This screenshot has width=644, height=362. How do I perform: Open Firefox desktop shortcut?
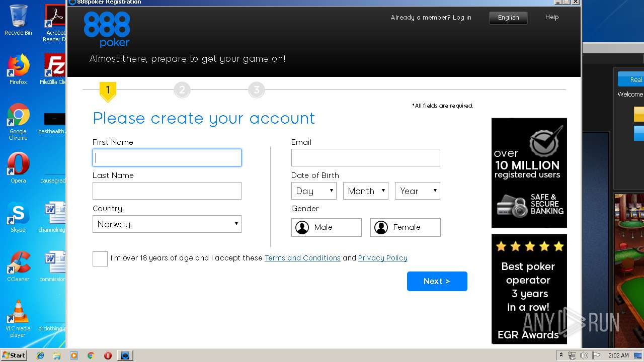18,69
